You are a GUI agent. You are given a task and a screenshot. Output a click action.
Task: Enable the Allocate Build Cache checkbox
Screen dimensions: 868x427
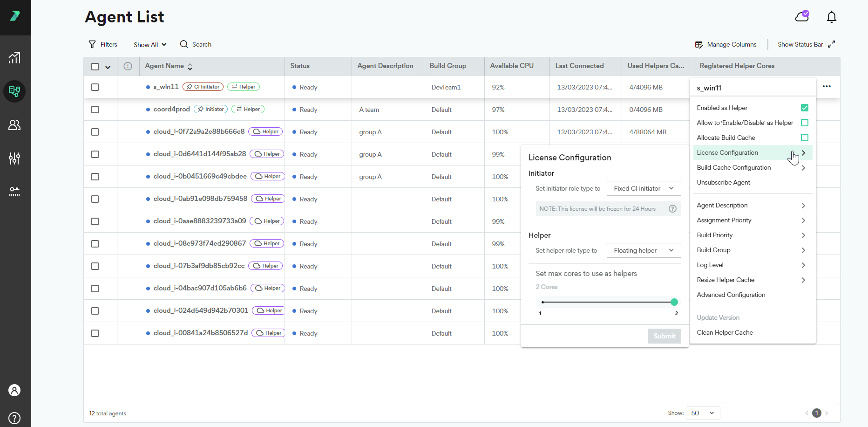pyautogui.click(x=804, y=138)
